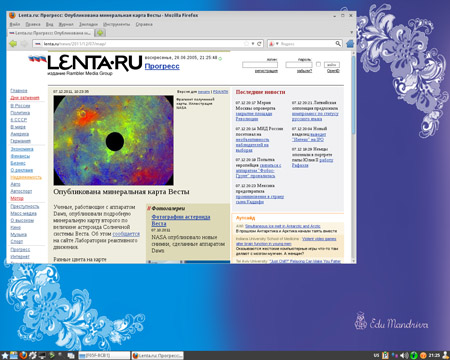Image resolution: width=450 pixels, height=360 pixels.
Task: Open the star application menu on the taskbar
Action: [x=5, y=355]
